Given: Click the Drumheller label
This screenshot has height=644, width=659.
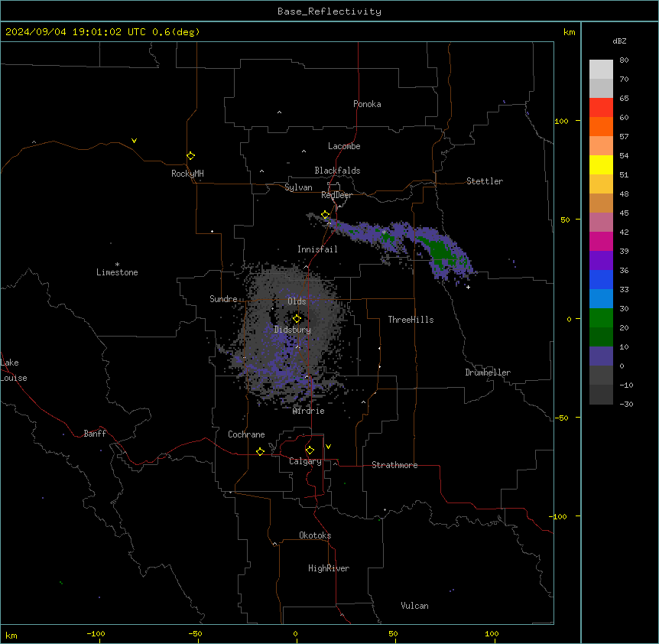Looking at the screenshot, I should coord(488,372).
